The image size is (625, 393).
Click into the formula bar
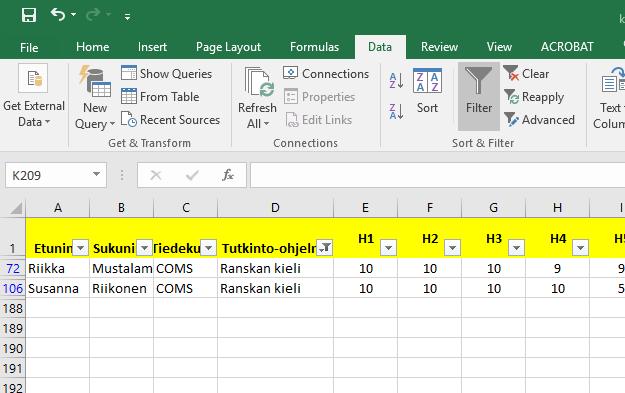pyautogui.click(x=437, y=175)
